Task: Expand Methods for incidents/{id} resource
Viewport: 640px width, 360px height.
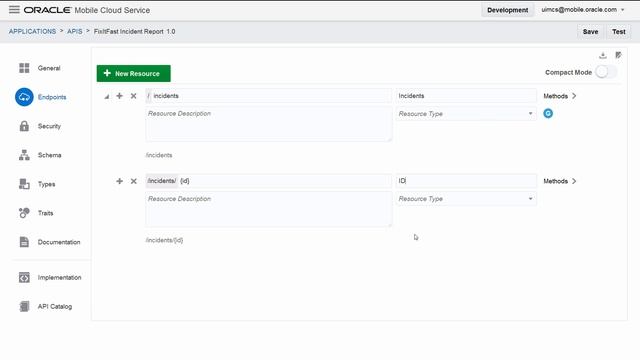Action: (560, 181)
